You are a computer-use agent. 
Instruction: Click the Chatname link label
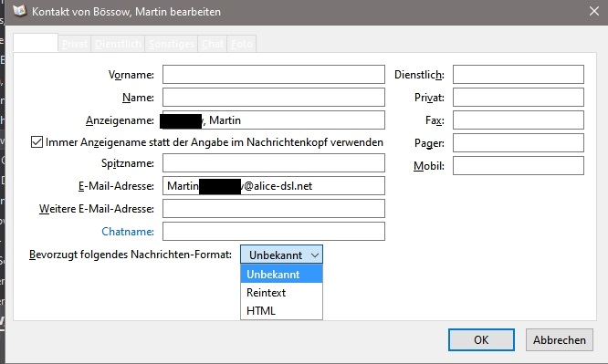click(x=128, y=232)
